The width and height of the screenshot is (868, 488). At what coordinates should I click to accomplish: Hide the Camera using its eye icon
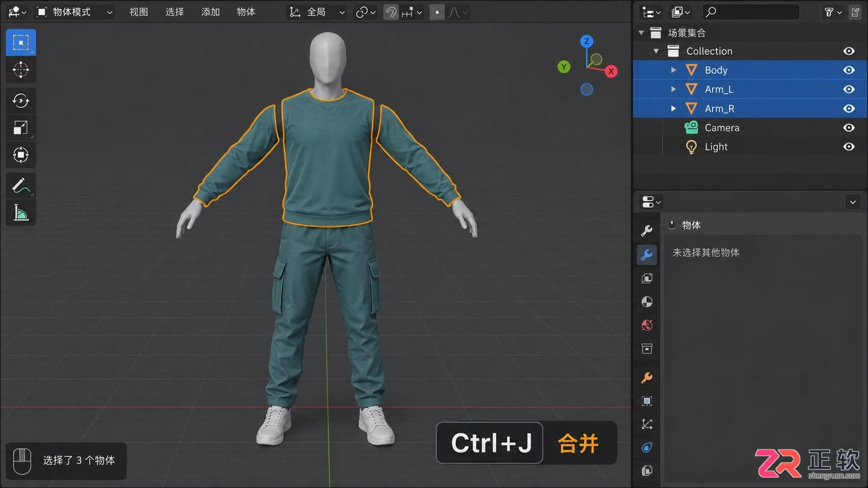(x=849, y=128)
